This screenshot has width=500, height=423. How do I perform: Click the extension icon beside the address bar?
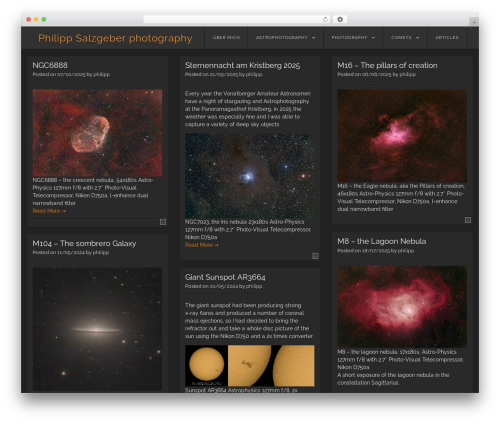point(340,19)
